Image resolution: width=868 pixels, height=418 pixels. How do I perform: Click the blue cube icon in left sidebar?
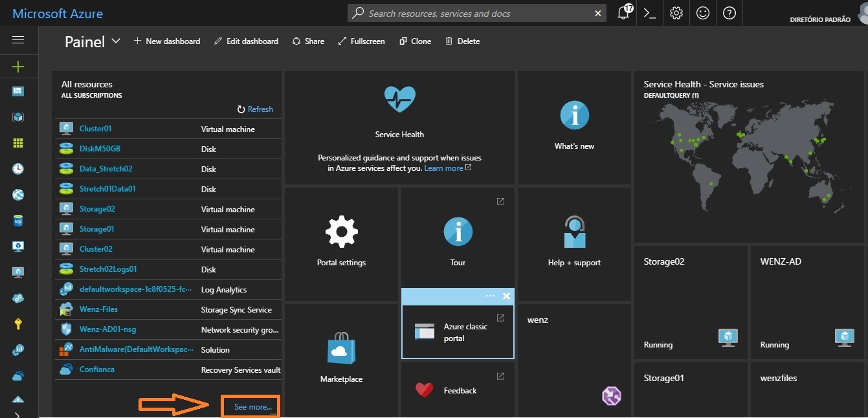(x=18, y=117)
